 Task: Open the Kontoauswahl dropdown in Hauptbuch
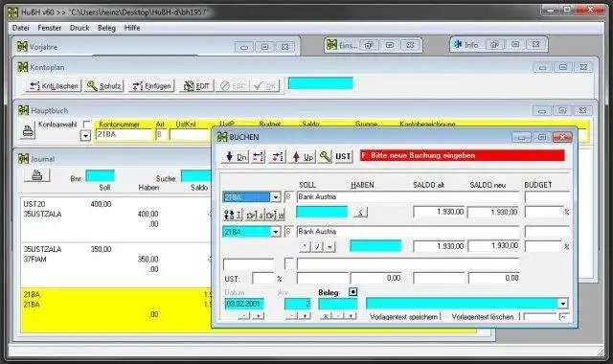pos(85,136)
